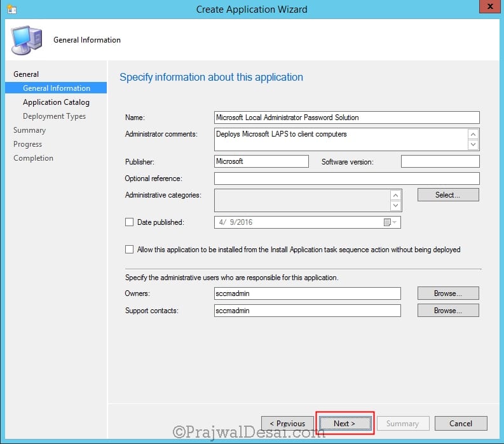Select the Progress step in sidebar
The image size is (504, 444).
[x=27, y=144]
